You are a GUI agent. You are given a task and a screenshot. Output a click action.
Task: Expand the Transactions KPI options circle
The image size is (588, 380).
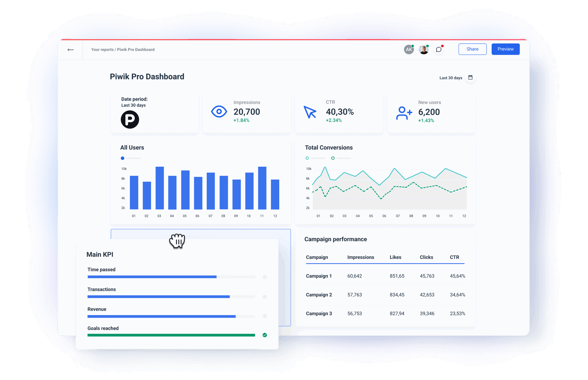(x=265, y=297)
